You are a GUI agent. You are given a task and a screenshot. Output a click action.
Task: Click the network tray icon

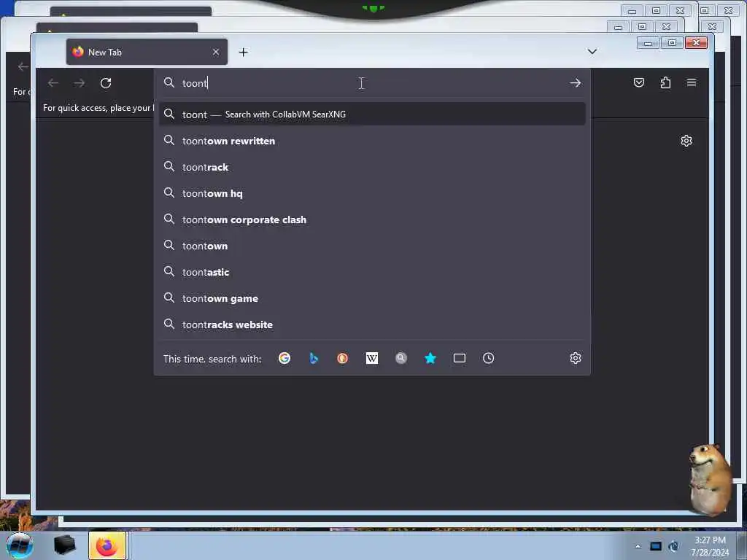click(656, 546)
